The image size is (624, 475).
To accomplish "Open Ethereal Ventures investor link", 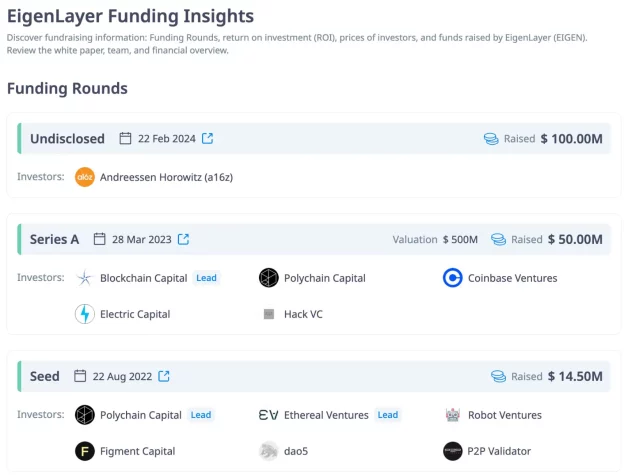I will click(326, 415).
